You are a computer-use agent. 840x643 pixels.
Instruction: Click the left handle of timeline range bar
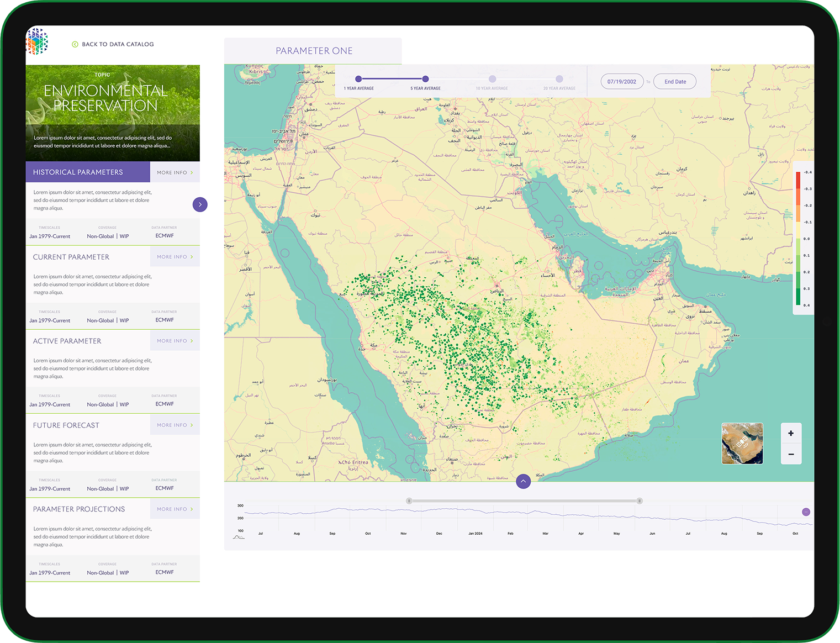tap(409, 501)
